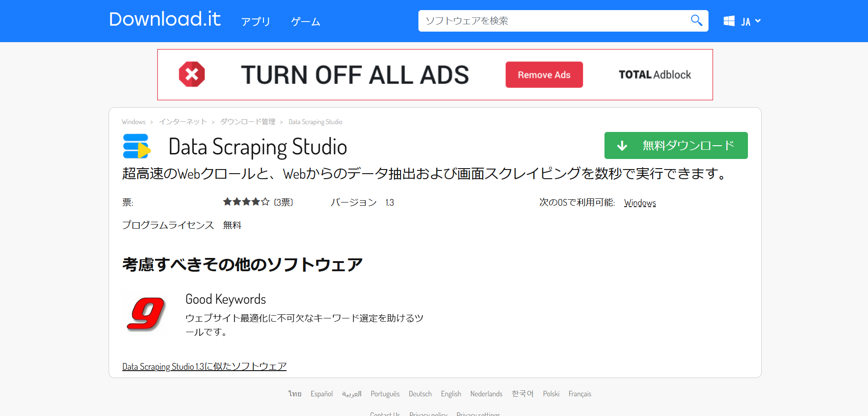868x416 pixels.
Task: Click the magnifying glass search icon
Action: pyautogui.click(x=696, y=20)
